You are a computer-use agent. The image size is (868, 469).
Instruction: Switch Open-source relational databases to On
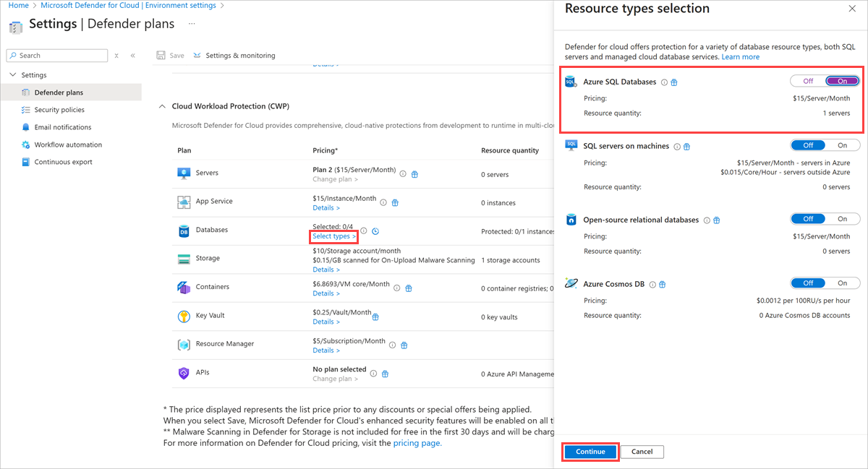(842, 219)
